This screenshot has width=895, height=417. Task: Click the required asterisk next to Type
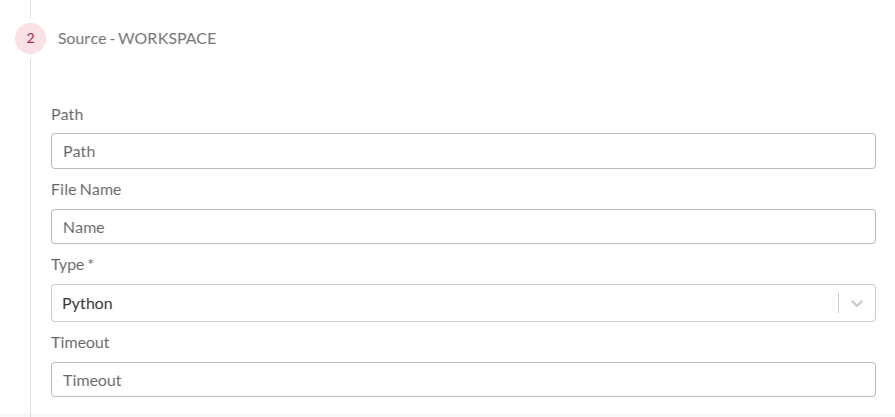(x=89, y=265)
